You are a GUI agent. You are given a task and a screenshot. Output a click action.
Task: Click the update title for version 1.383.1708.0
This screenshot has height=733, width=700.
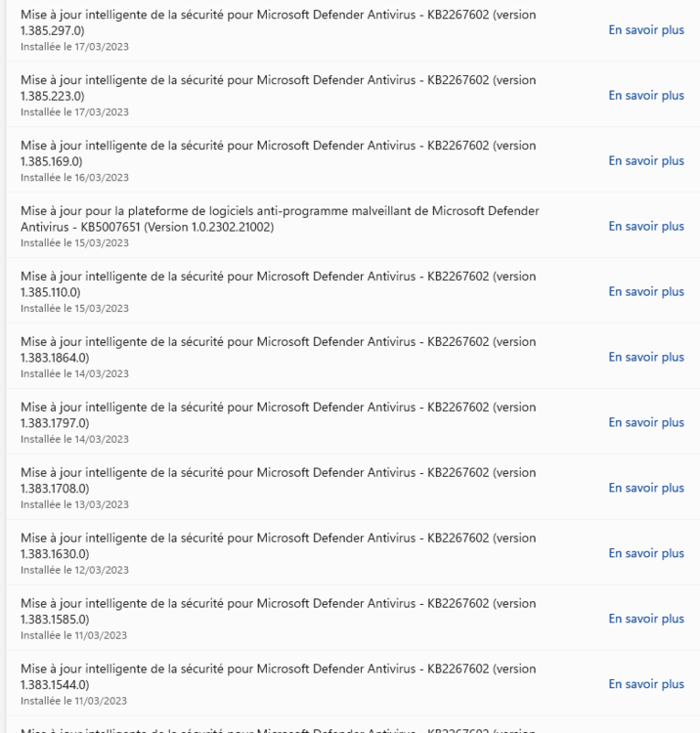click(279, 480)
